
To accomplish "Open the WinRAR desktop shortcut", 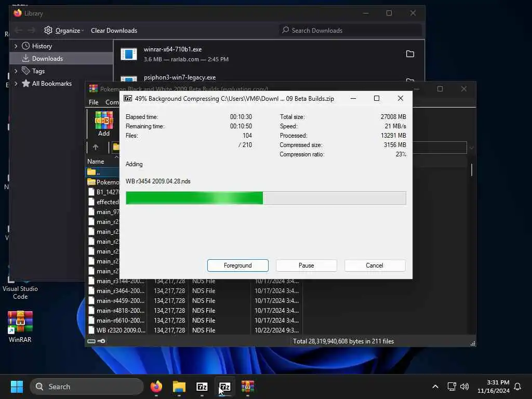I will [20, 326].
